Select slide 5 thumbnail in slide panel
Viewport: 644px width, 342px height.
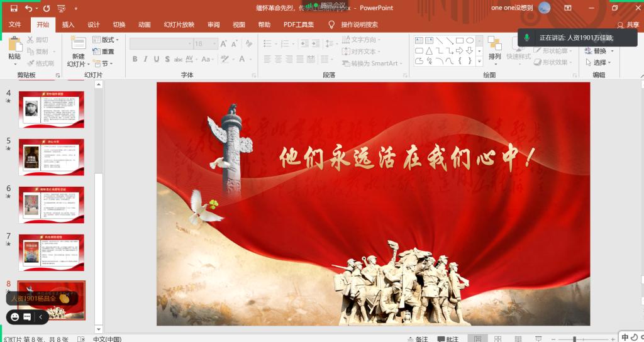pyautogui.click(x=51, y=157)
